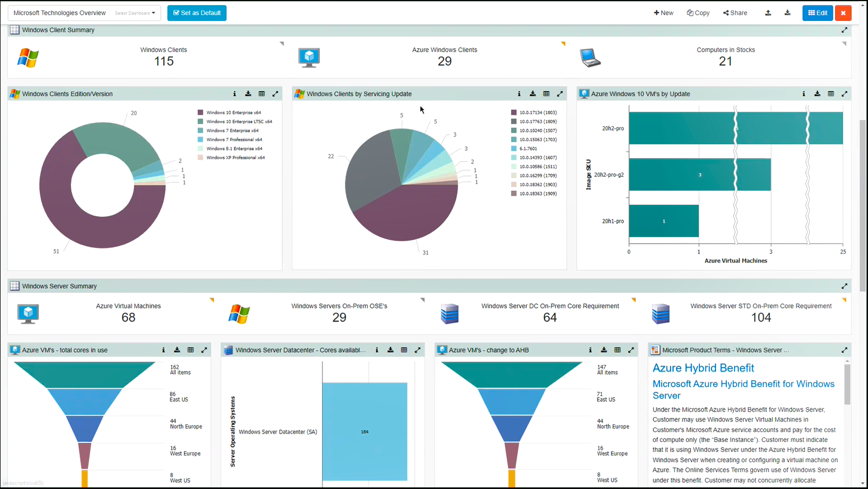
Task: Click scrollbar in Microsoft Product Terms panel
Action: point(847,385)
